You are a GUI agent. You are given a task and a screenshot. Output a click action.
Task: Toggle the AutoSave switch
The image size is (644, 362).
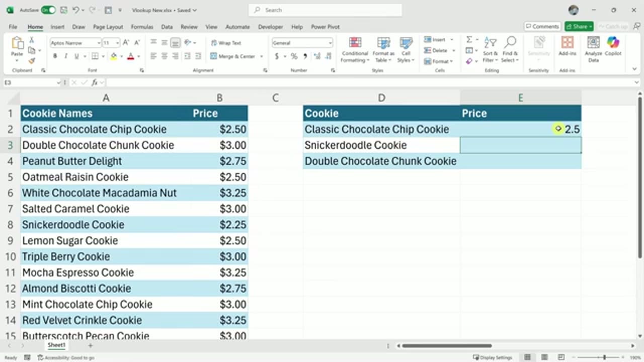(x=48, y=10)
